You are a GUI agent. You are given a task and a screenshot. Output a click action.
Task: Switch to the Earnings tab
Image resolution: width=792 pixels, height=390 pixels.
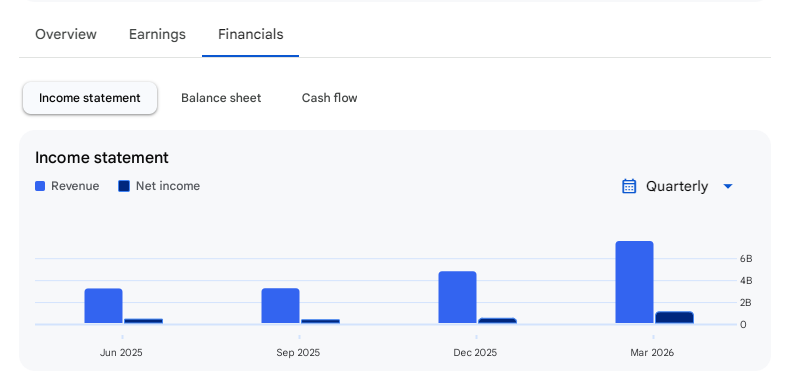click(157, 34)
